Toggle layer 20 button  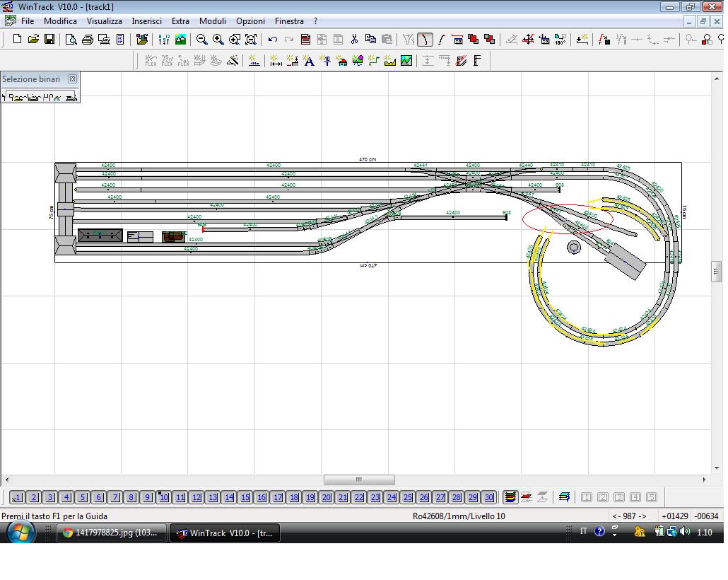pos(327,497)
